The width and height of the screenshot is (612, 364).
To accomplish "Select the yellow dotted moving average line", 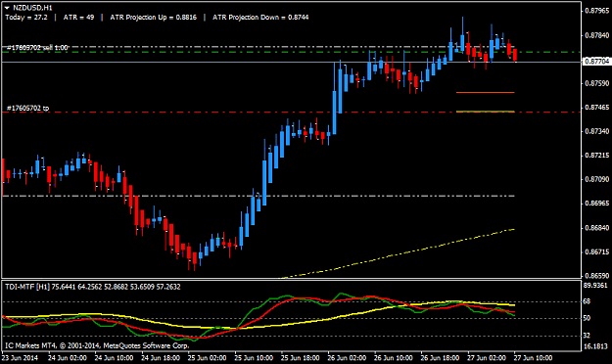I will coord(399,254).
